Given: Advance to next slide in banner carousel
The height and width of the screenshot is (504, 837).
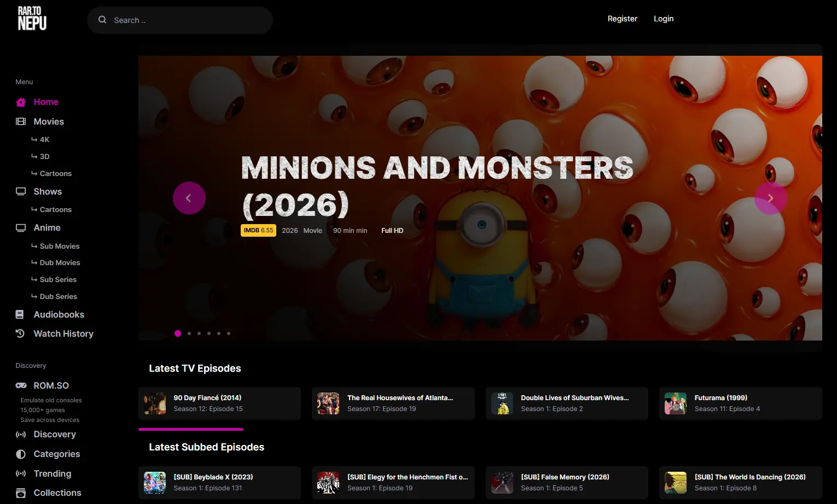Looking at the screenshot, I should [770, 198].
